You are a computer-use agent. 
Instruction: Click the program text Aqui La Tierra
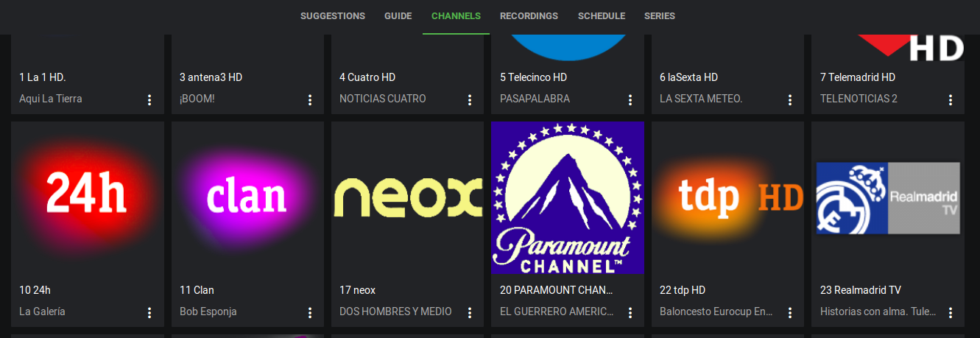[51, 99]
